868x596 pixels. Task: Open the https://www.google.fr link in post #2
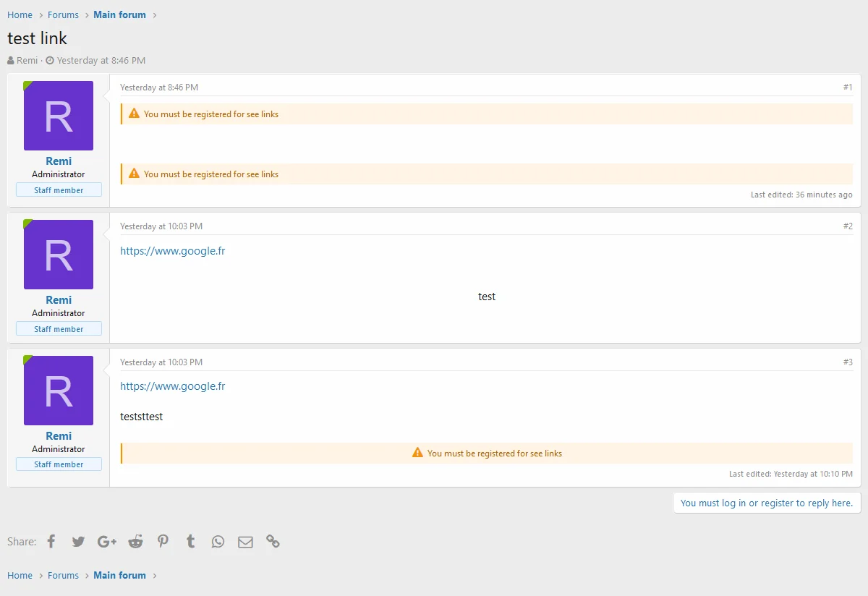coord(172,250)
